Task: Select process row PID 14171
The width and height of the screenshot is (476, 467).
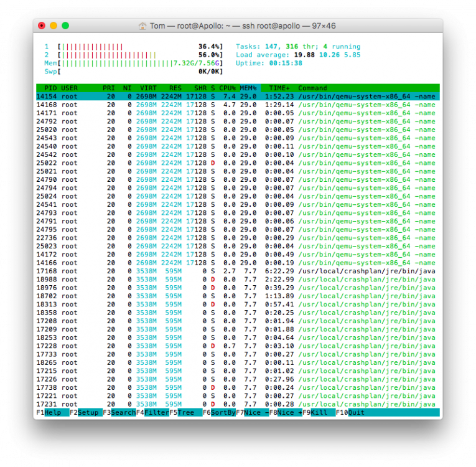Action: tap(238, 113)
